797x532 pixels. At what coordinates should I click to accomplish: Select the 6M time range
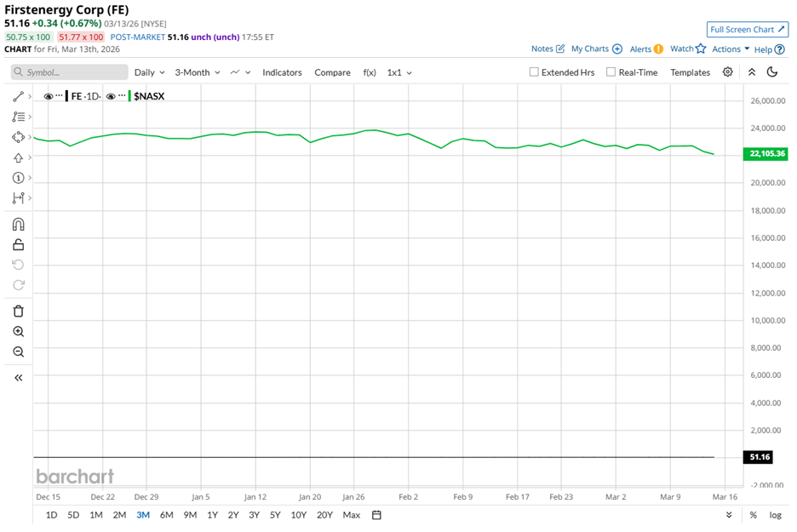(x=166, y=515)
